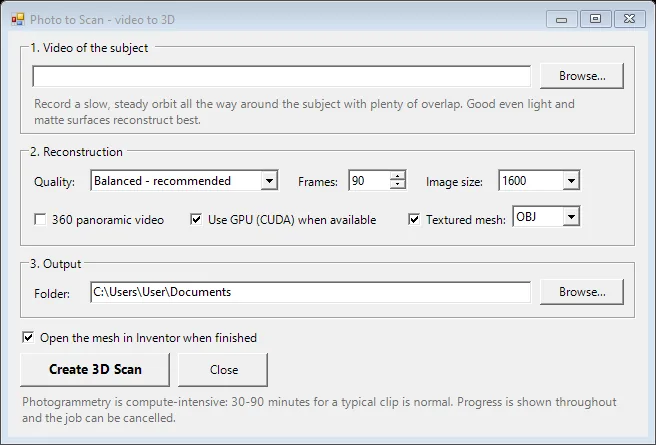Click the output Folder path field
Viewport: 656px width, 445px height.
310,292
